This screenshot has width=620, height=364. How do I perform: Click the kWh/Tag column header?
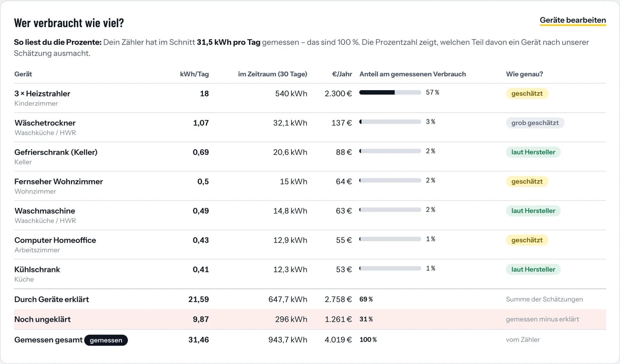click(194, 74)
